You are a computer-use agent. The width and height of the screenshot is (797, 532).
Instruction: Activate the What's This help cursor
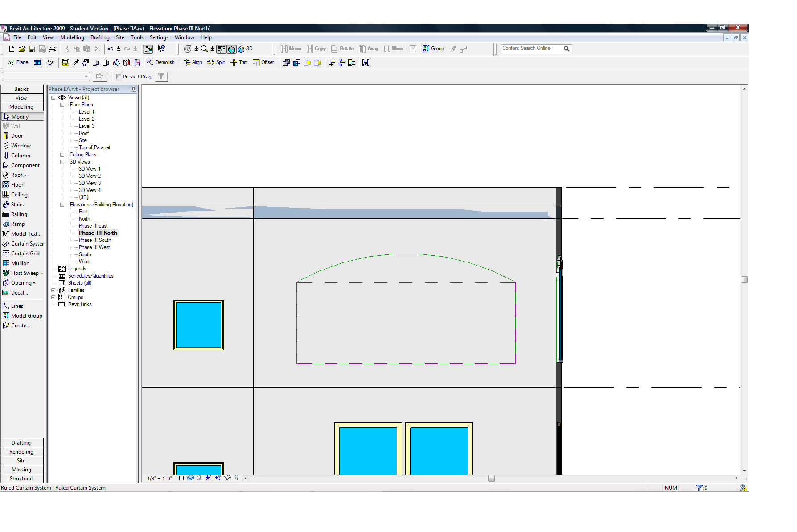[x=161, y=49]
